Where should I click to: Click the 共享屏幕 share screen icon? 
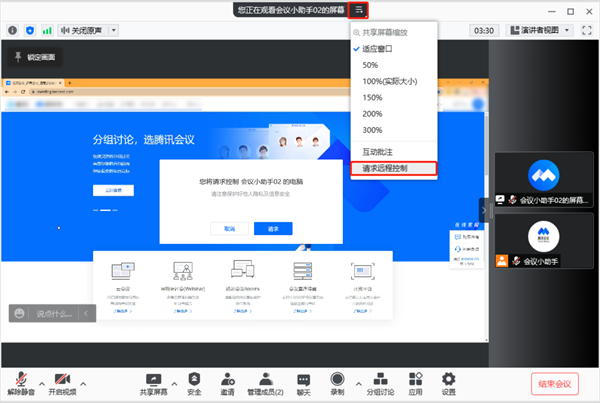(x=154, y=381)
